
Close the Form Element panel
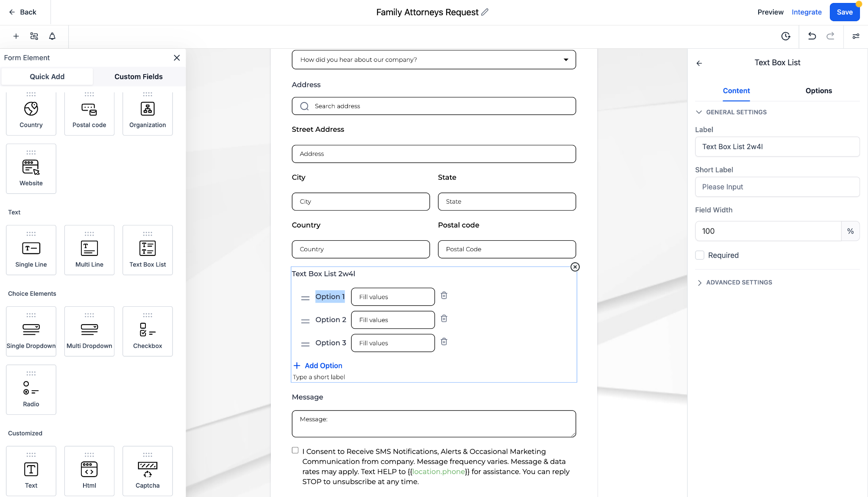[177, 58]
